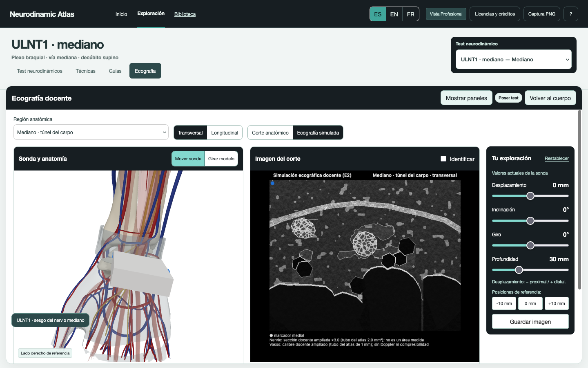The height and width of the screenshot is (368, 588).
Task: Activate Mover sonda mode
Action: 188,159
